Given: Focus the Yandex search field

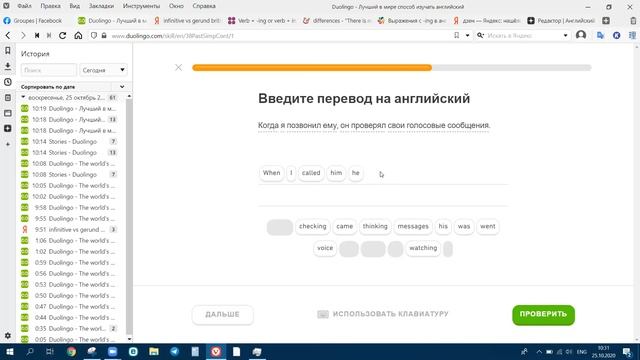Looking at the screenshot, I should [x=524, y=36].
